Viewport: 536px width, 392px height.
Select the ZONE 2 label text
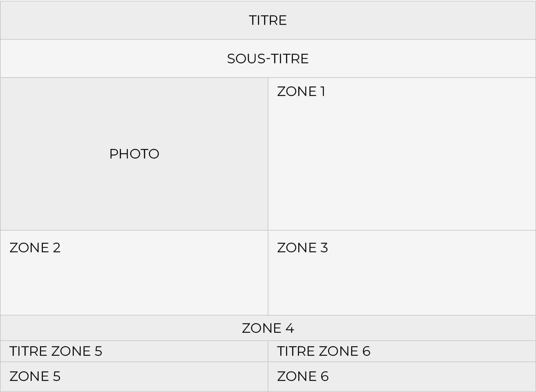click(35, 248)
